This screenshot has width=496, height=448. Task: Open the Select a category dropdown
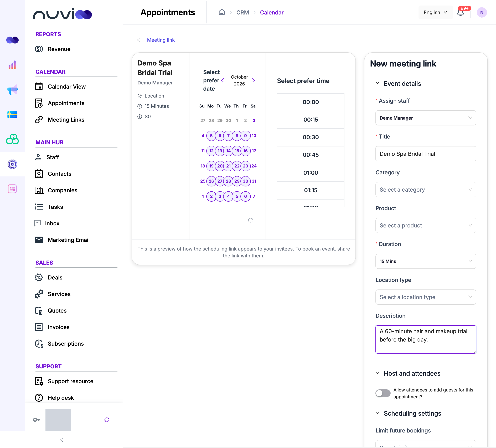426,190
